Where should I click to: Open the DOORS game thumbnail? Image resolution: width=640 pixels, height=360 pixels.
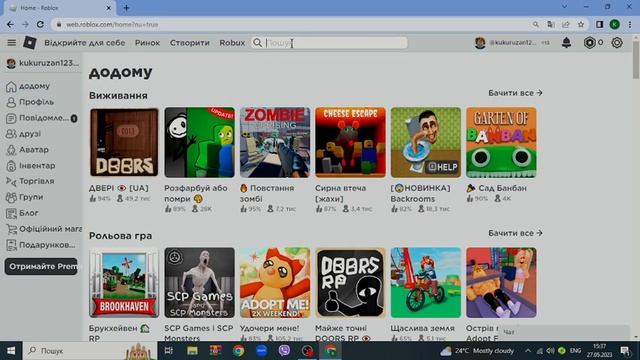click(x=124, y=142)
